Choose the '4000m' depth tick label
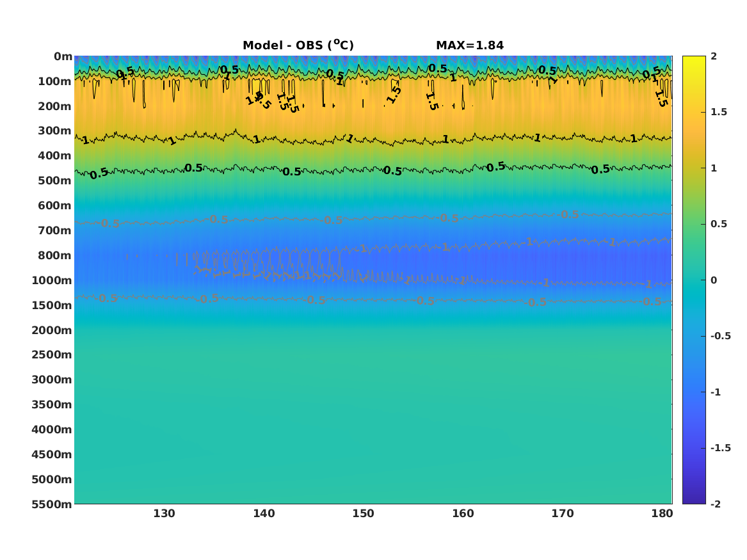Viewport: 747px width, 560px height. pos(52,429)
